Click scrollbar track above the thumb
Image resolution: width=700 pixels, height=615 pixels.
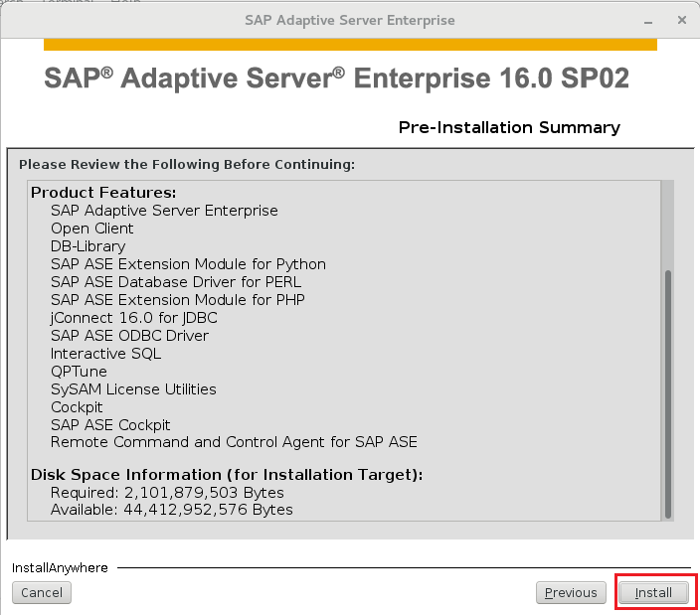click(x=668, y=226)
